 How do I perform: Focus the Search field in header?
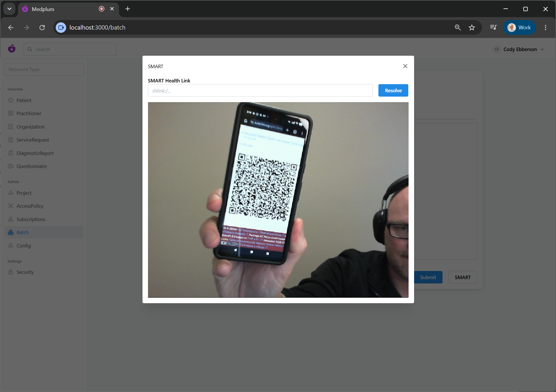(70, 49)
